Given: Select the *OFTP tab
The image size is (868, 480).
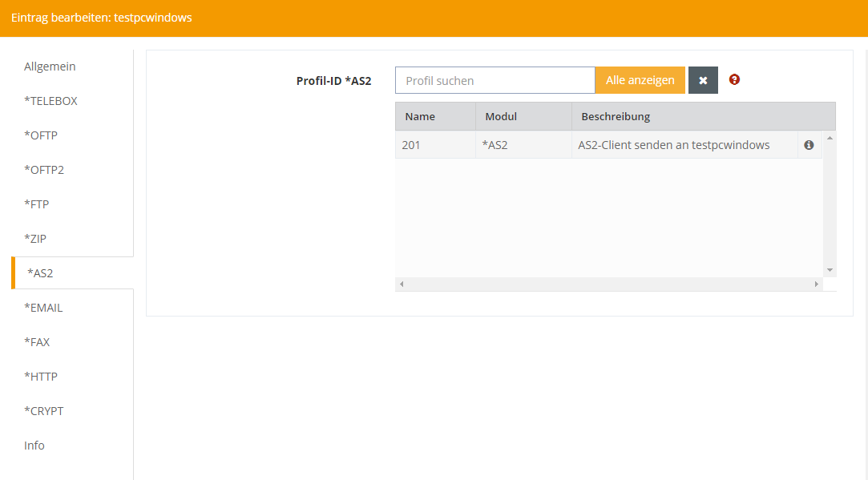Looking at the screenshot, I should click(41, 135).
